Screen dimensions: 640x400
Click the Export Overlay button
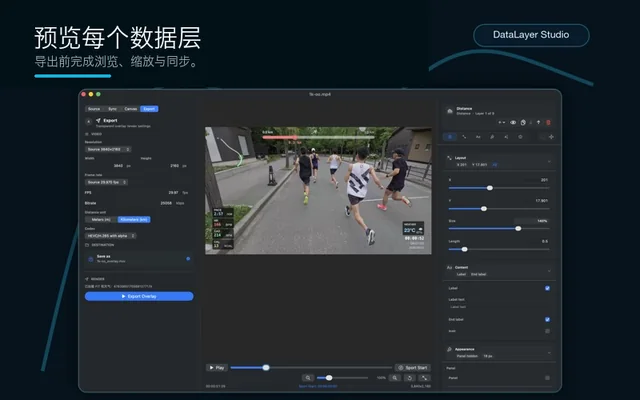pos(139,296)
